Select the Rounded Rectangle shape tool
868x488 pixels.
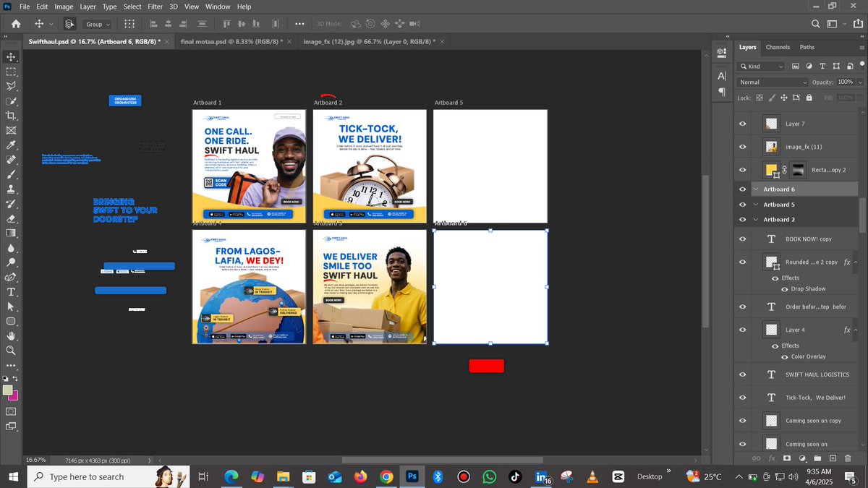tap(11, 321)
